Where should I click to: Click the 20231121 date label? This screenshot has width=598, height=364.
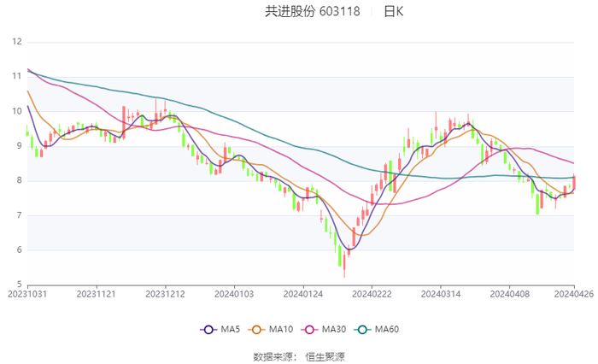[x=97, y=292]
